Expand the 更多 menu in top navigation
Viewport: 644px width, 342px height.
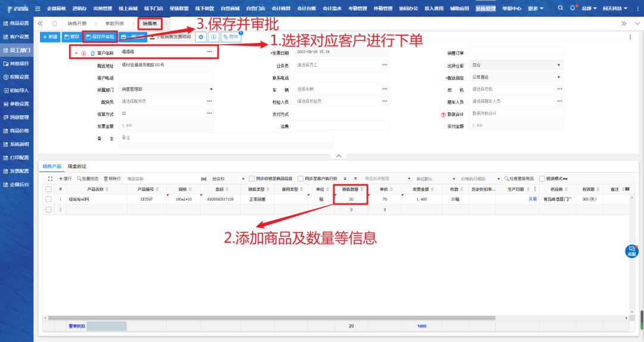pyautogui.click(x=535, y=8)
